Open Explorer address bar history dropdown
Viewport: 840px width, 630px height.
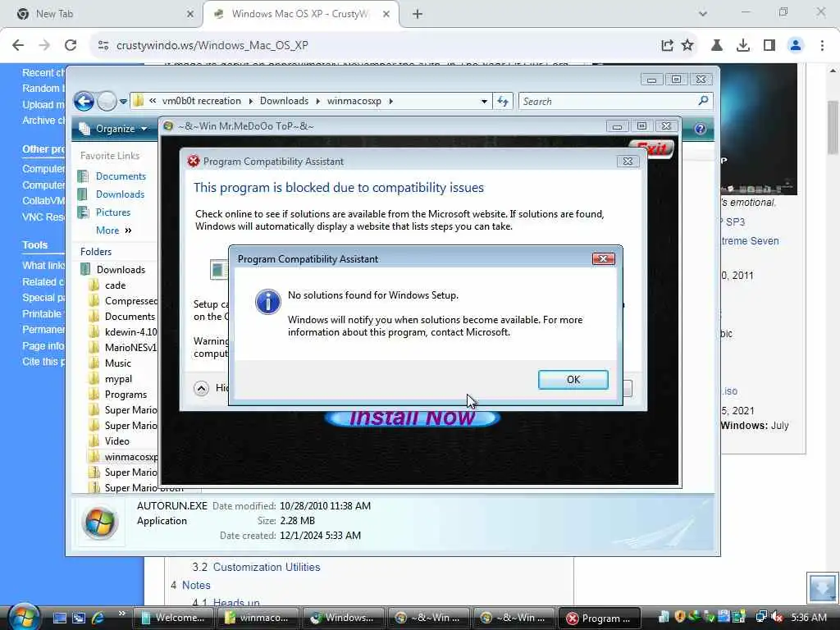point(484,101)
